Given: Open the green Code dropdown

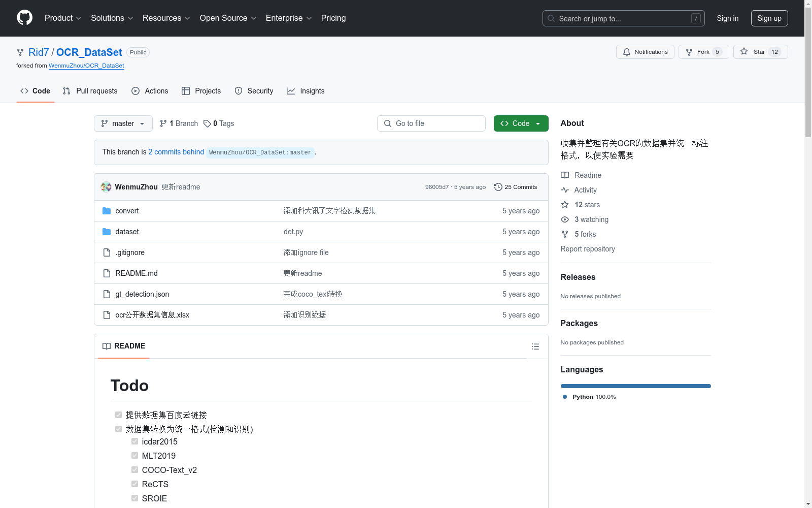Looking at the screenshot, I should pyautogui.click(x=521, y=123).
